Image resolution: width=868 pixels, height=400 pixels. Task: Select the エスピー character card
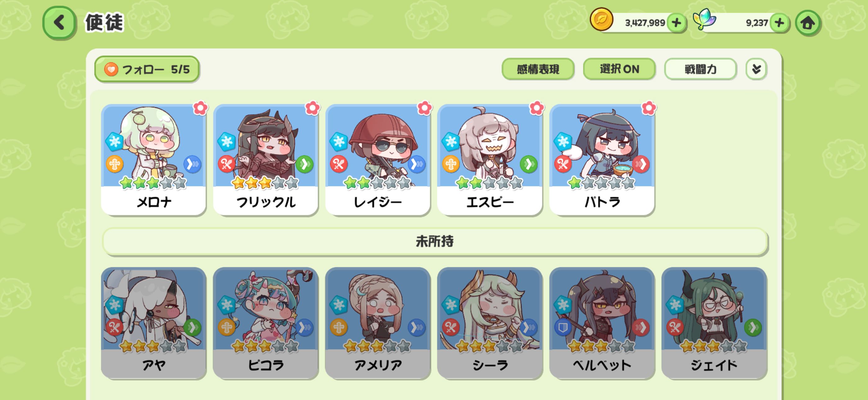pos(490,160)
